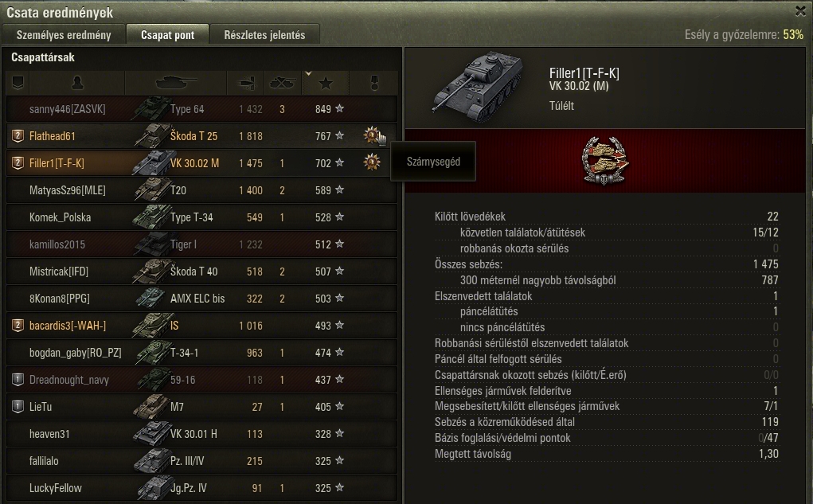
Task: Close the Csata eredmények window
Action: [x=800, y=10]
